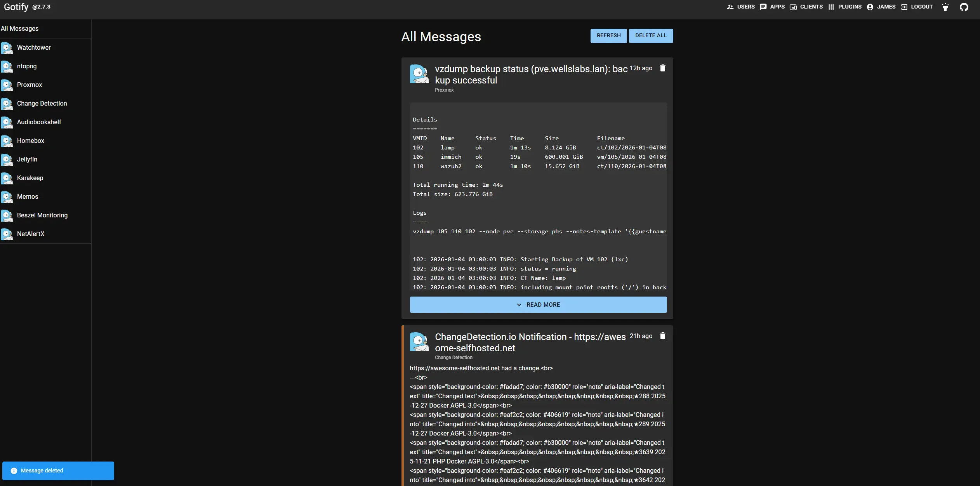Click the Beszel Monitoring gopher icon
The height and width of the screenshot is (486, 980).
tap(7, 215)
